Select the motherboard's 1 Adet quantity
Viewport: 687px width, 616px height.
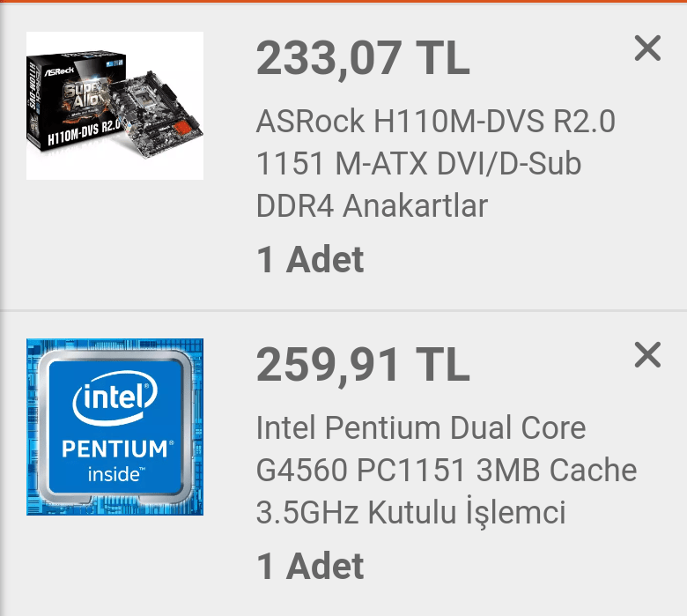tap(310, 260)
